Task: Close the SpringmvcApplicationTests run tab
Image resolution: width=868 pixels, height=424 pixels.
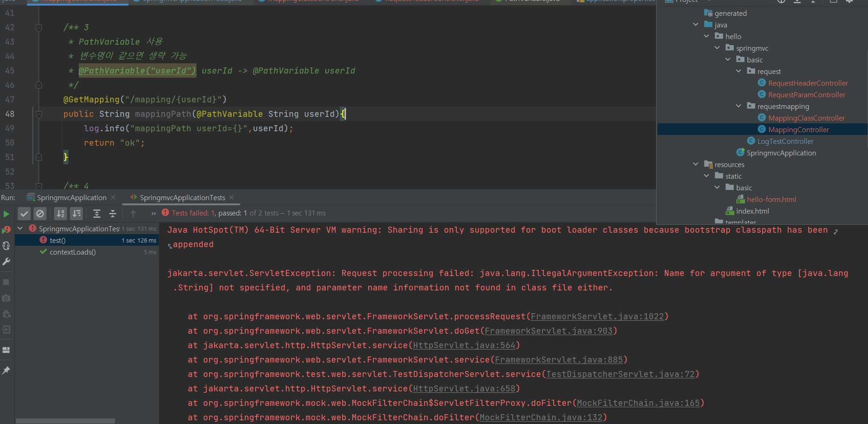Action: coord(231,198)
